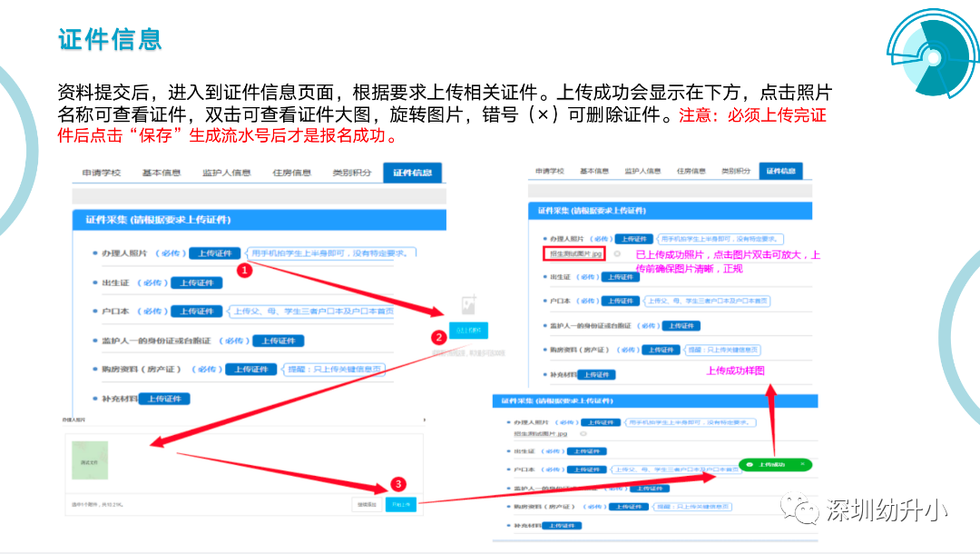Click the 户口本 hint box in the left screenshot

tap(311, 312)
